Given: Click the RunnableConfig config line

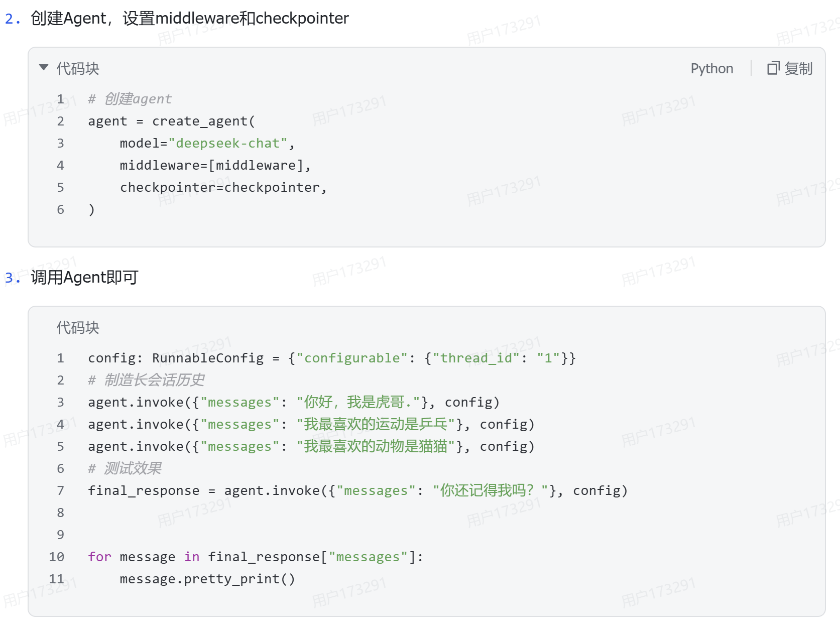Looking at the screenshot, I should point(332,358).
